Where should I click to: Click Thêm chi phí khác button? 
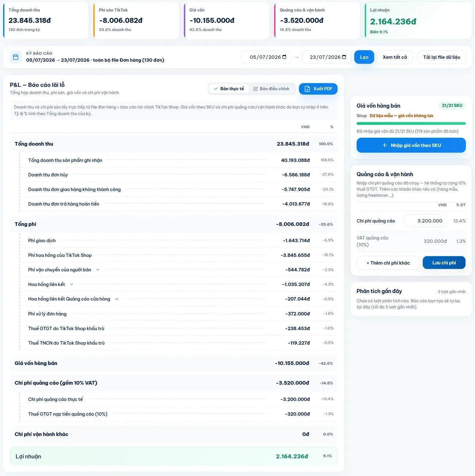[388, 263]
